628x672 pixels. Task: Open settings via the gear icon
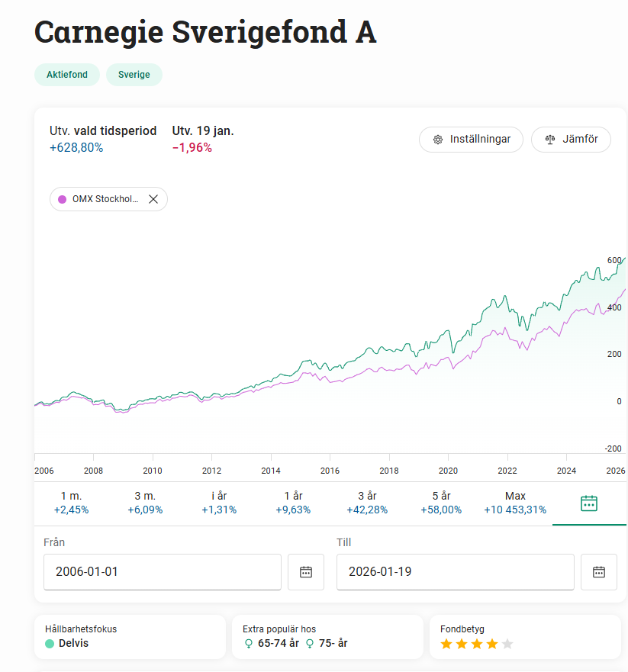click(x=437, y=140)
